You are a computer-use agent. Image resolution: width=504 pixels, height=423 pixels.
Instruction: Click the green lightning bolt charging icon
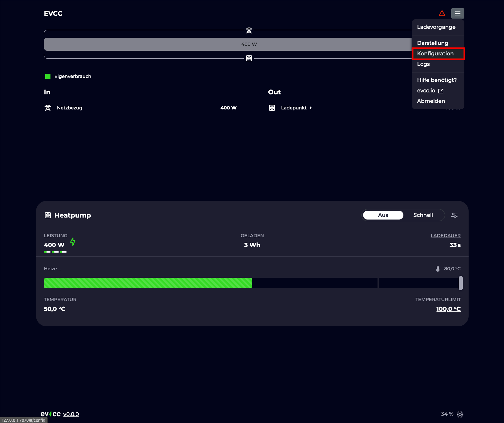73,242
